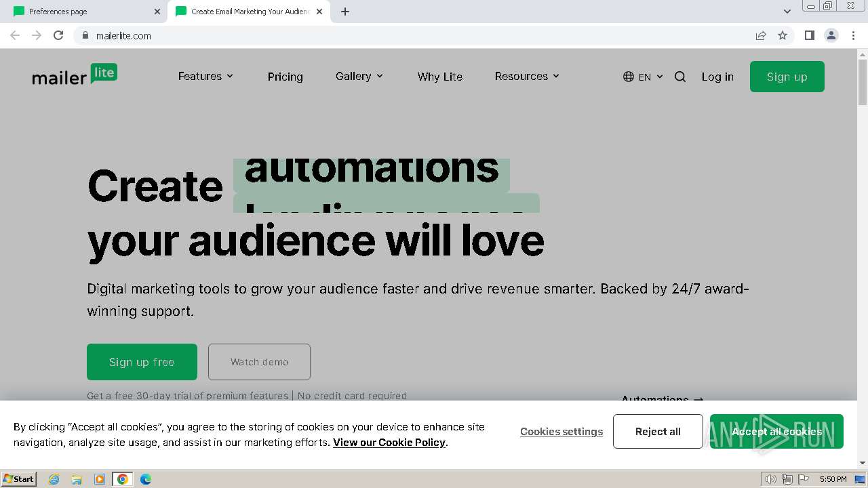
Task: Open the site search magnifier icon
Action: [x=680, y=77]
